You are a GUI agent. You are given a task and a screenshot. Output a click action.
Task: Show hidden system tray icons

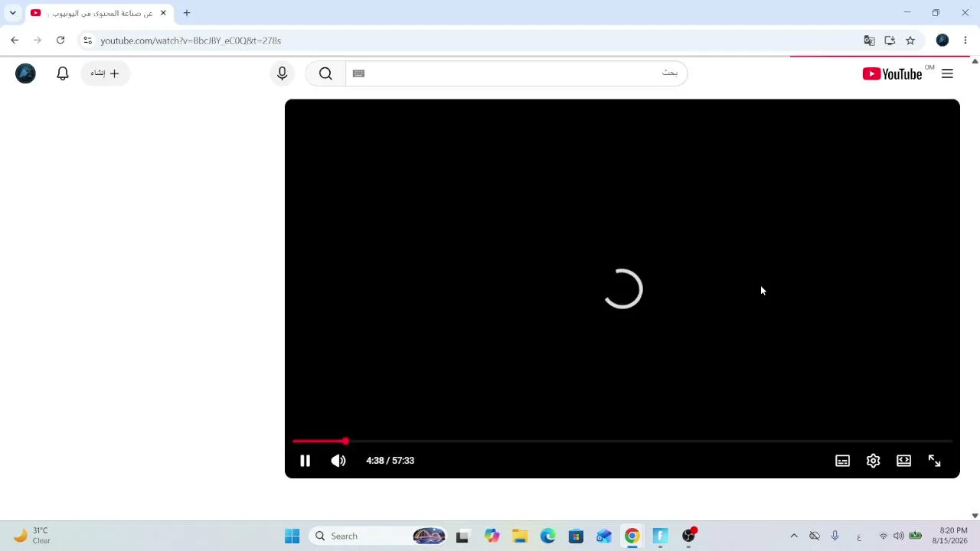[794, 536]
